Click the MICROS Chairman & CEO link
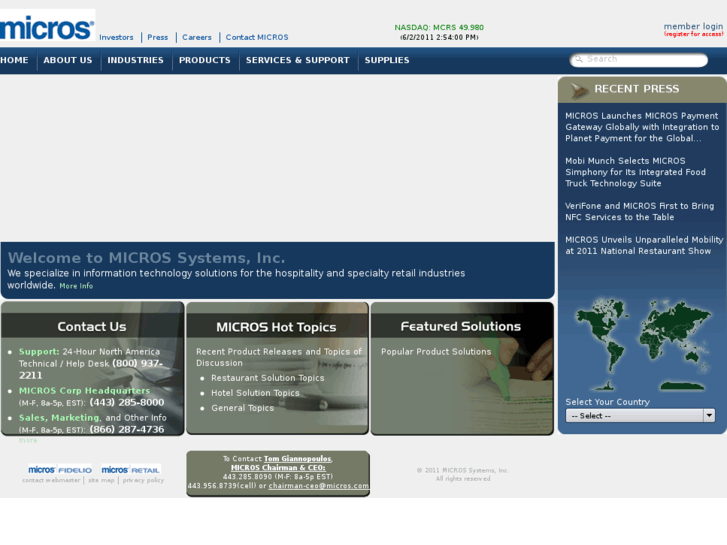The height and width of the screenshot is (545, 727). 278,468
